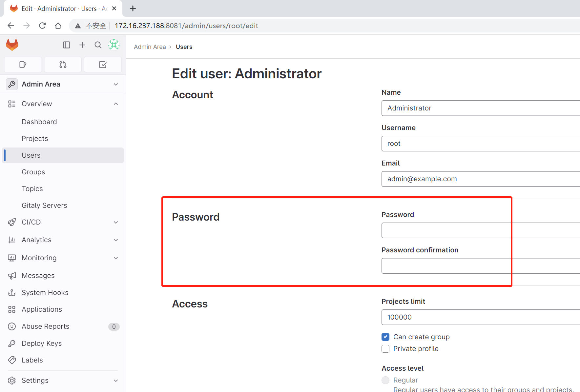Image resolution: width=580 pixels, height=392 pixels.
Task: Click the GitLab fox logo in sidebar
Action: pyautogui.click(x=12, y=45)
